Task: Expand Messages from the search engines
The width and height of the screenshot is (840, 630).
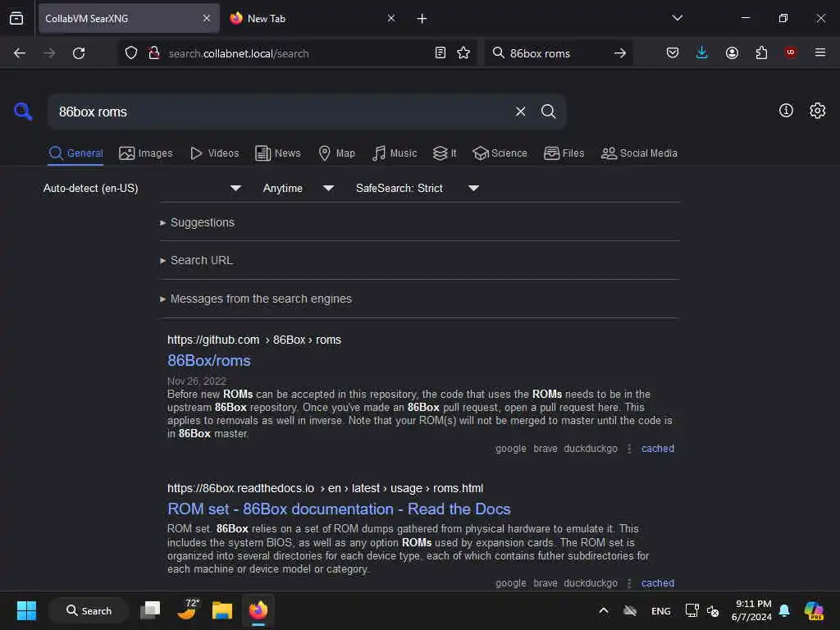Action: coord(256,299)
